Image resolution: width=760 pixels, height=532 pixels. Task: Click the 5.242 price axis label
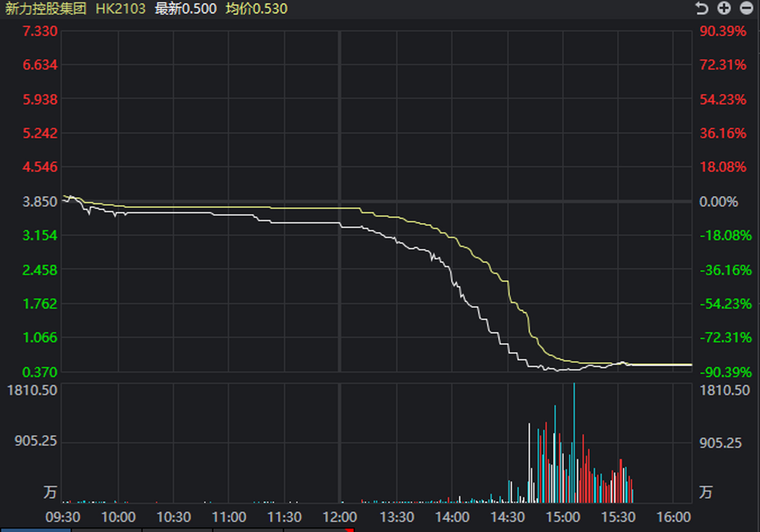pyautogui.click(x=40, y=133)
